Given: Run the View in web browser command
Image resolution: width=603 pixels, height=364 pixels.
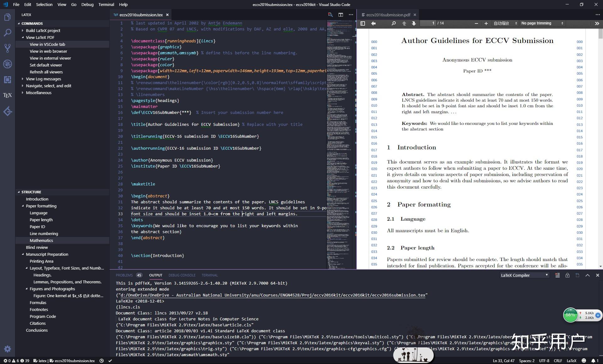Looking at the screenshot, I should pos(48,51).
